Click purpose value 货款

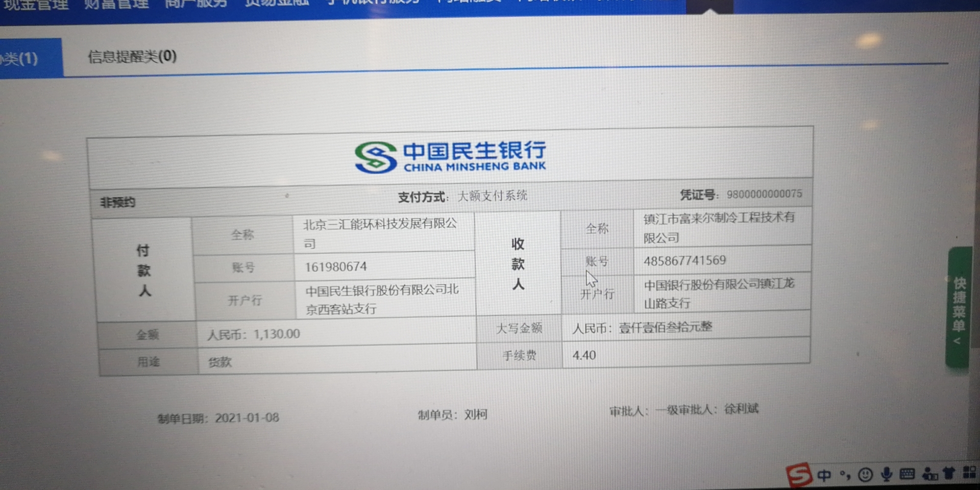click(220, 362)
